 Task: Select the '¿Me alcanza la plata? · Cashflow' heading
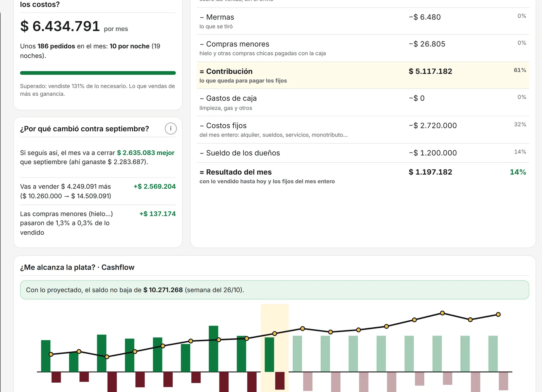77,267
